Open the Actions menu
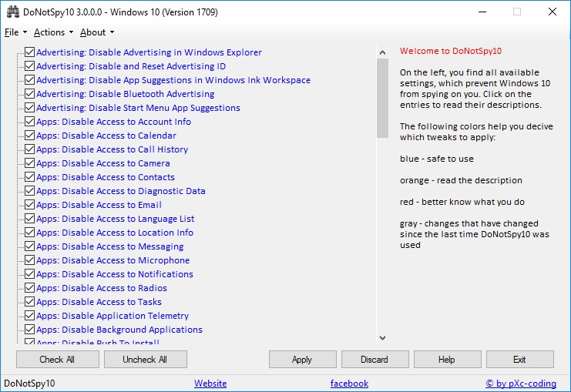571x392 pixels. pyautogui.click(x=53, y=32)
